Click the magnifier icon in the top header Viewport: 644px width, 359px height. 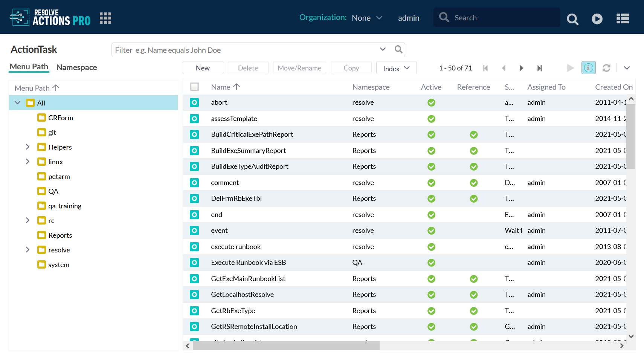coord(572,19)
